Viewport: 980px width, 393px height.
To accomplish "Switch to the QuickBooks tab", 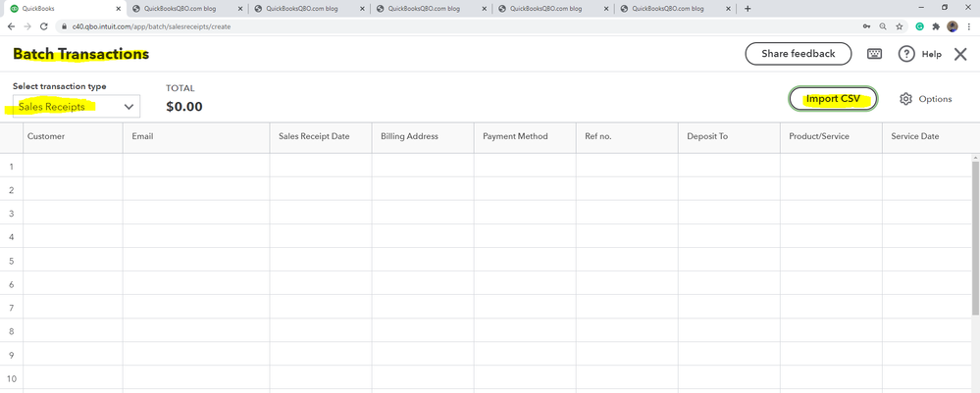I will [65, 9].
